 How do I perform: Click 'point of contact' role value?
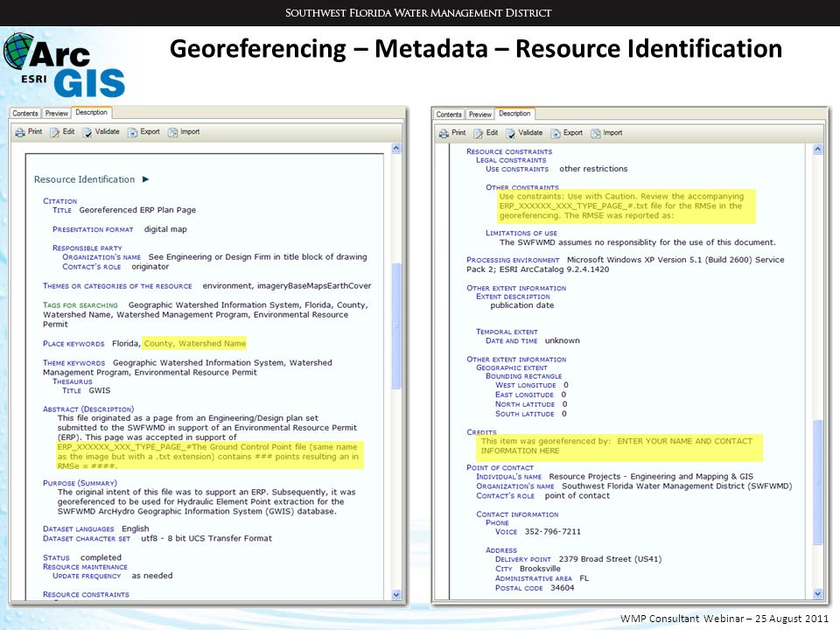(x=577, y=496)
